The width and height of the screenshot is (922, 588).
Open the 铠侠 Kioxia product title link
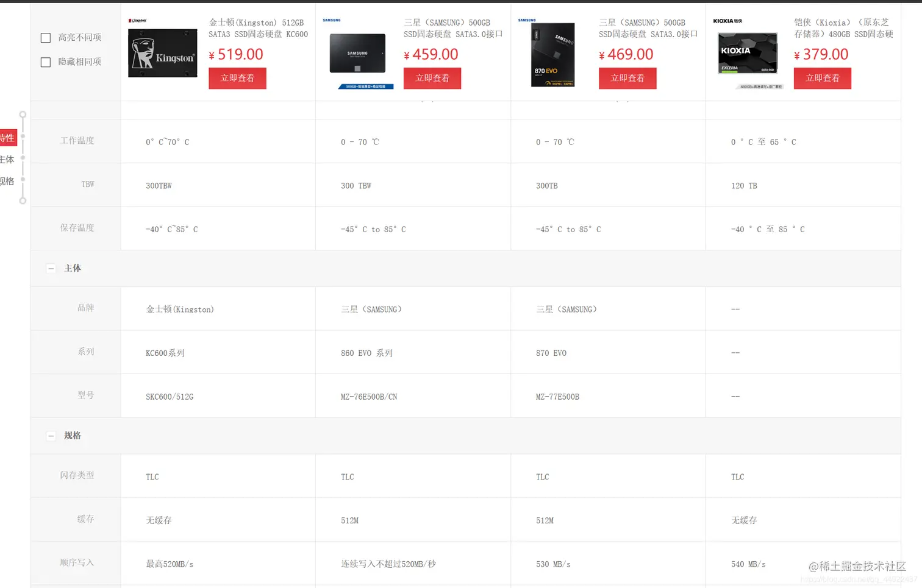(843, 29)
